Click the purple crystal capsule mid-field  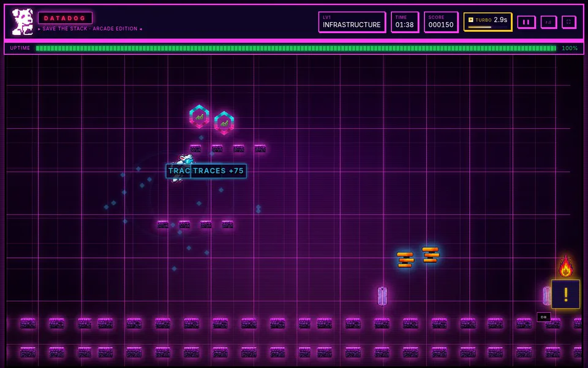[382, 296]
